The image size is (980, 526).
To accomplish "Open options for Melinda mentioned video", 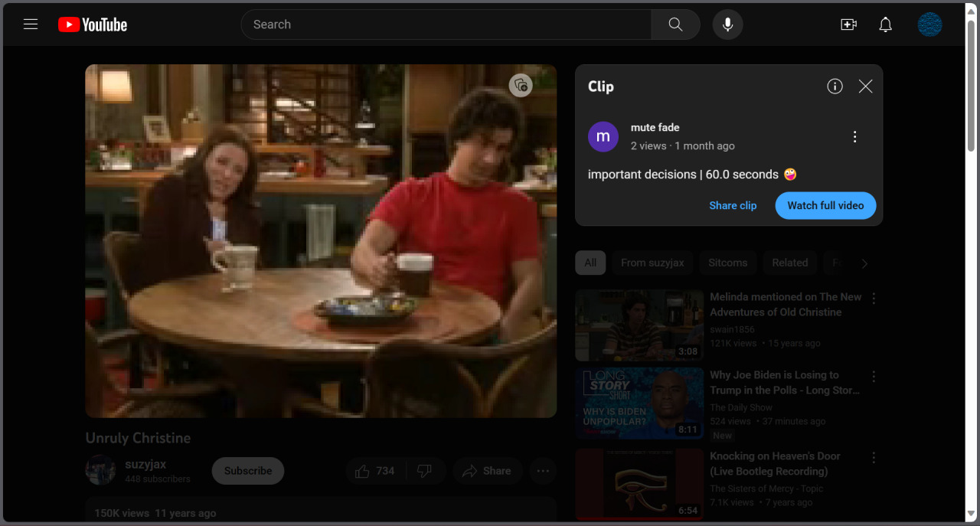I will [874, 299].
